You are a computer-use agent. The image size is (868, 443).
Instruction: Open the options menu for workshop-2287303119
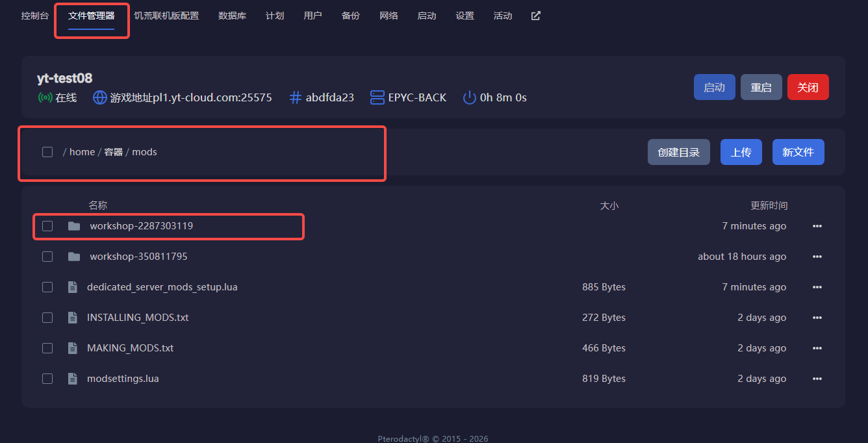tap(817, 226)
